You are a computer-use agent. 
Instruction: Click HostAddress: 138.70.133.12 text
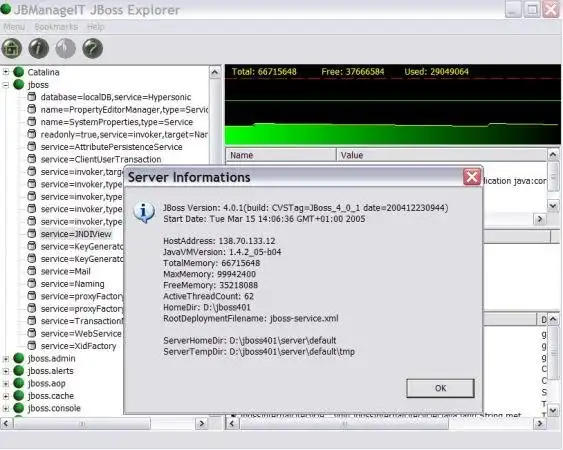[x=219, y=241]
